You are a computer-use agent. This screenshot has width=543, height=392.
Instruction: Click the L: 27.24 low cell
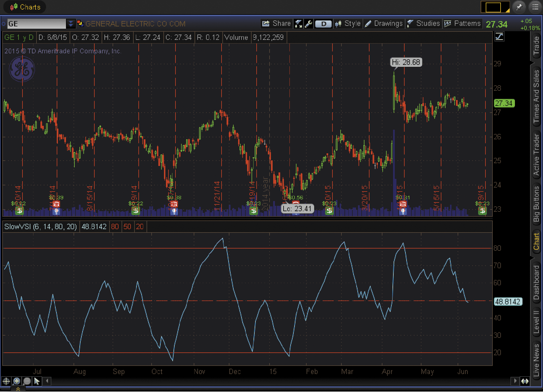point(148,37)
